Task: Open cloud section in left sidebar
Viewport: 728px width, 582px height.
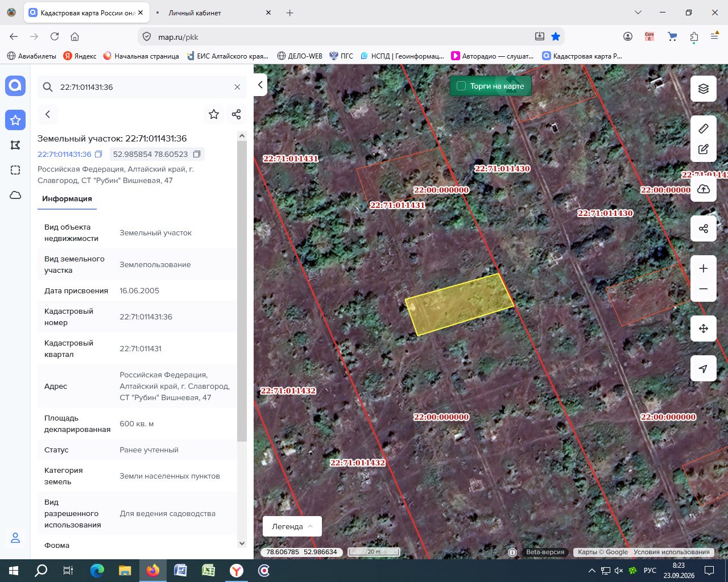Action: pyautogui.click(x=15, y=195)
